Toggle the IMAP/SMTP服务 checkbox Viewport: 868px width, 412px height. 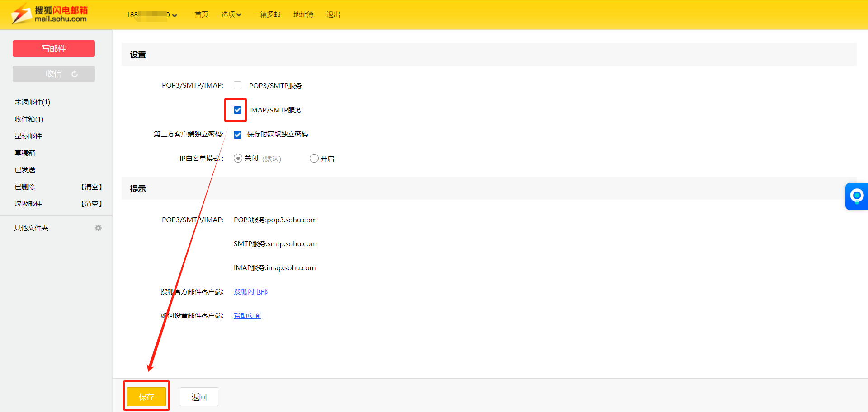[x=237, y=110]
